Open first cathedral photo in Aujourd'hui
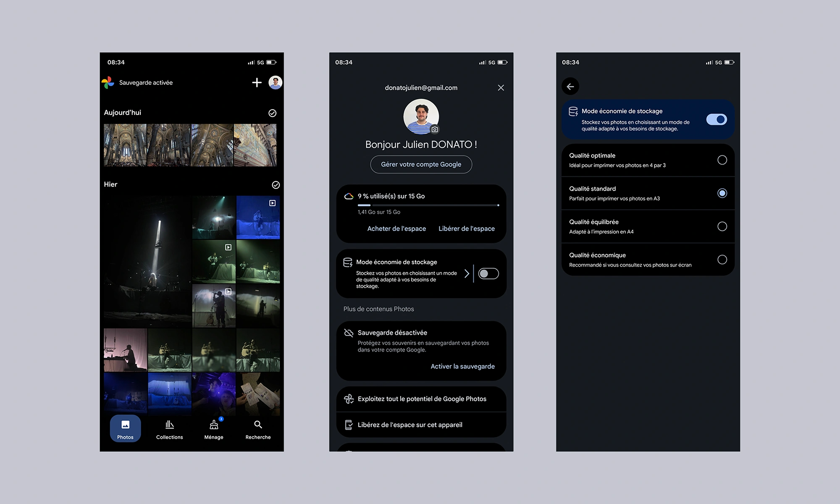The height and width of the screenshot is (504, 840). pyautogui.click(x=125, y=145)
